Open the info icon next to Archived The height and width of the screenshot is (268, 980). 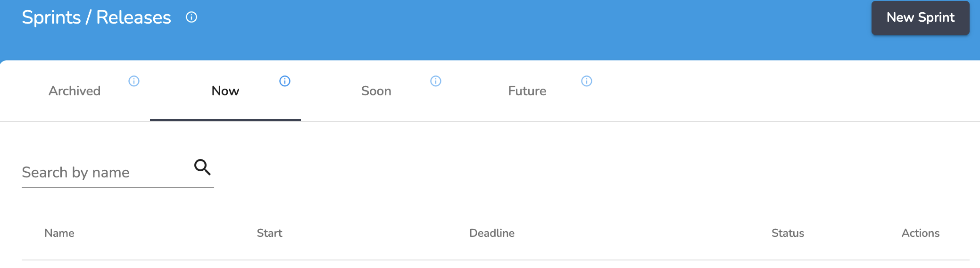(x=134, y=81)
